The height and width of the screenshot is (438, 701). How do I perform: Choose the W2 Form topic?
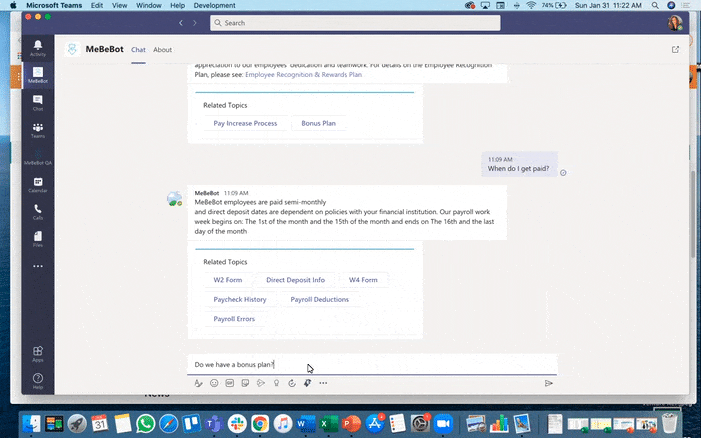pyautogui.click(x=228, y=280)
